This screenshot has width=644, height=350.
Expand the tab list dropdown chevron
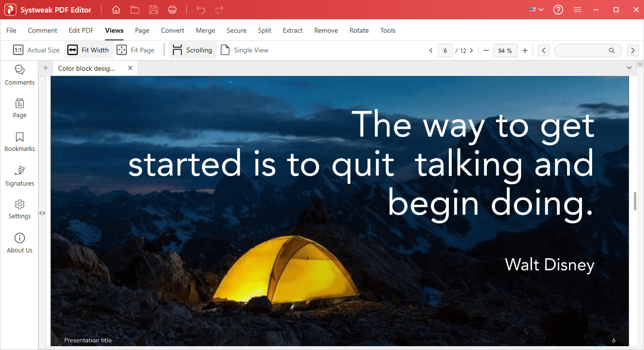click(630, 68)
